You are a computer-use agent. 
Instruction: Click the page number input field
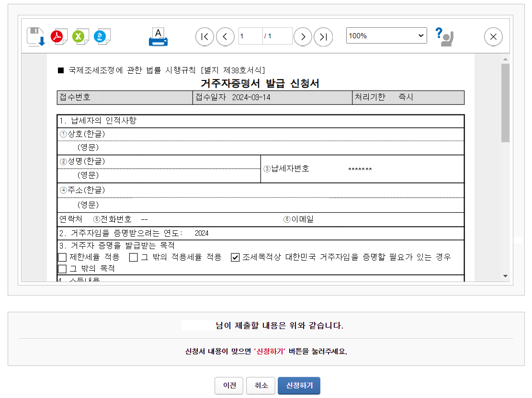pyautogui.click(x=250, y=36)
